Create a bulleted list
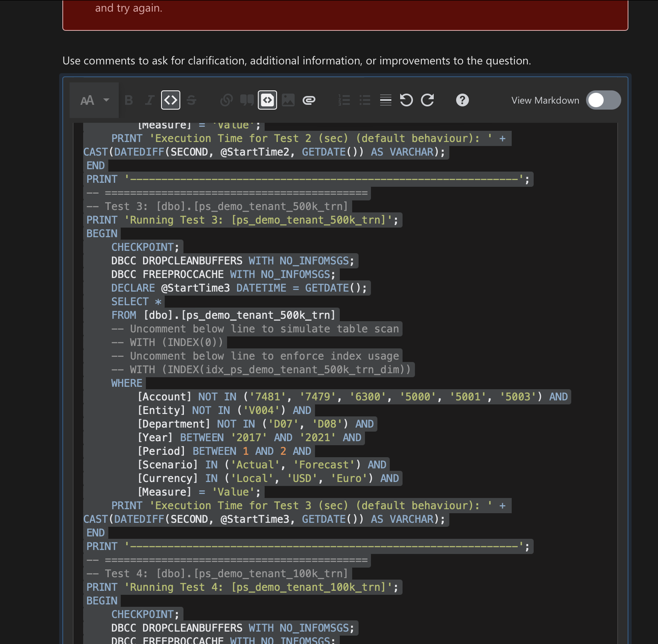Viewport: 658px width, 644px height. (x=365, y=100)
